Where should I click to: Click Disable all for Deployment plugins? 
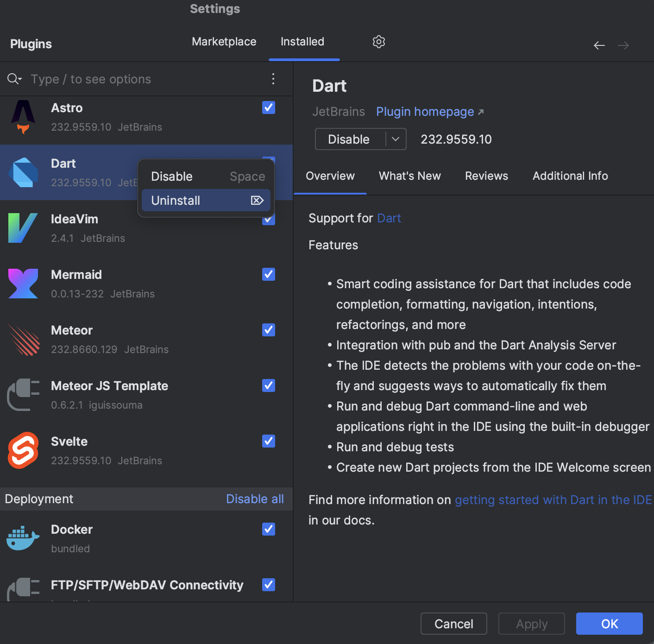(x=255, y=499)
